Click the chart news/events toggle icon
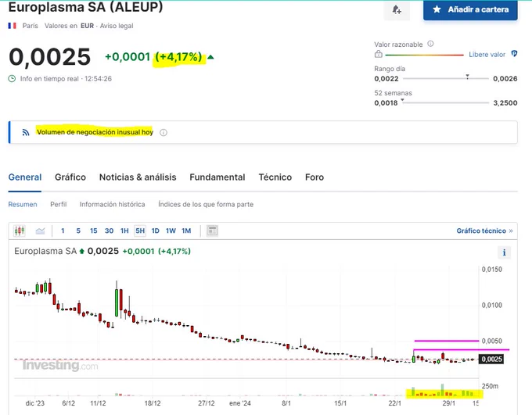 212,231
